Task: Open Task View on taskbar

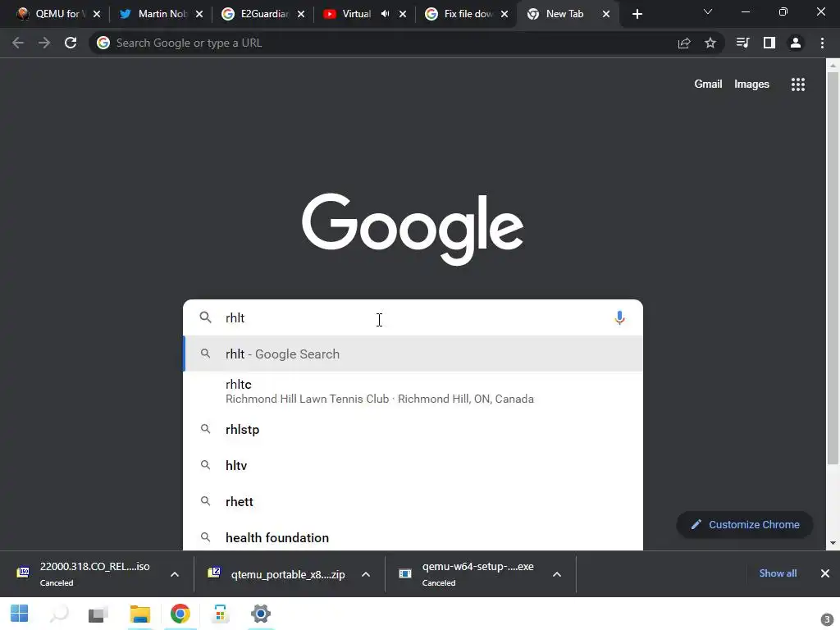Action: click(x=98, y=614)
